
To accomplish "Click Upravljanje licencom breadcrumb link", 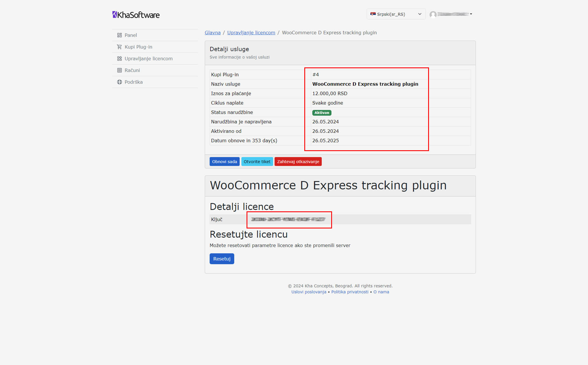I will (251, 33).
